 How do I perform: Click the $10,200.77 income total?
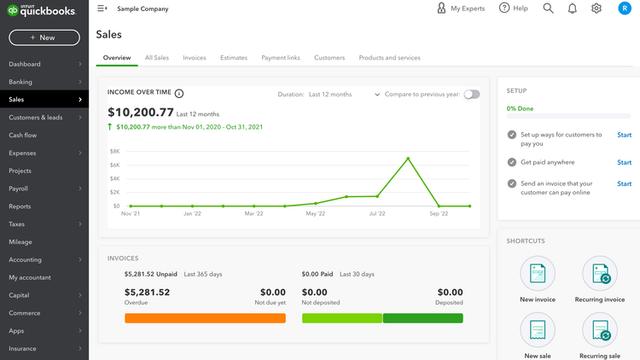(x=141, y=112)
